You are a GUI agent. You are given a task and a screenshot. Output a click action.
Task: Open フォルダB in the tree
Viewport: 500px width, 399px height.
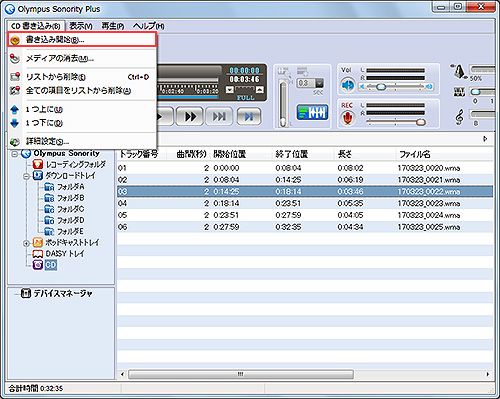coord(70,198)
